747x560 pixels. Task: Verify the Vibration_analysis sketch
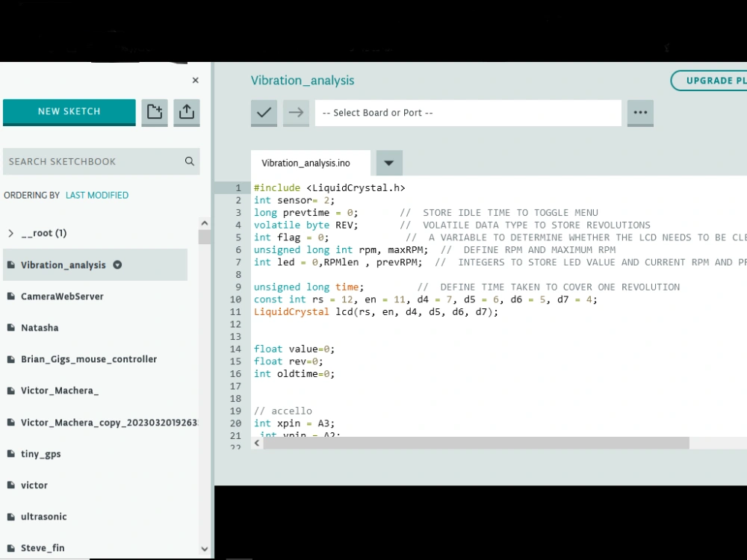[264, 113]
